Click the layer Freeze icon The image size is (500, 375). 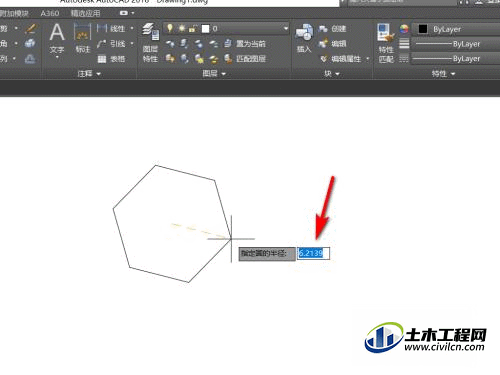[199, 44]
